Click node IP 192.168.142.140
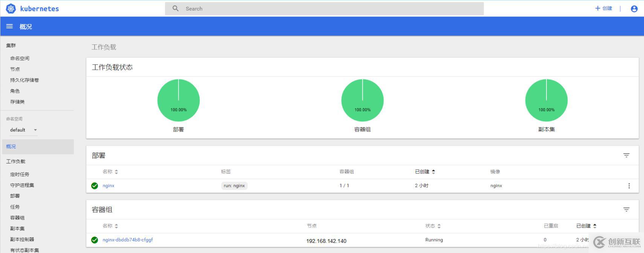Viewport: 644px width, 253px height. point(326,241)
